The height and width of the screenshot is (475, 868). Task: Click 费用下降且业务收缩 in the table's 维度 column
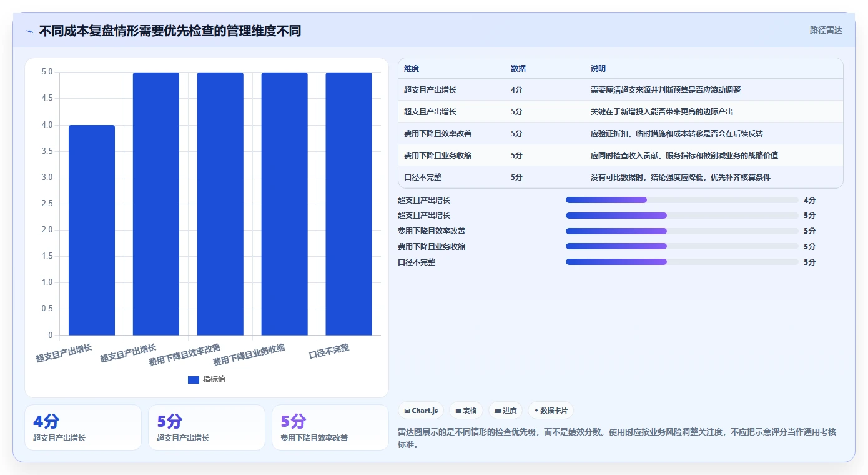click(x=438, y=156)
